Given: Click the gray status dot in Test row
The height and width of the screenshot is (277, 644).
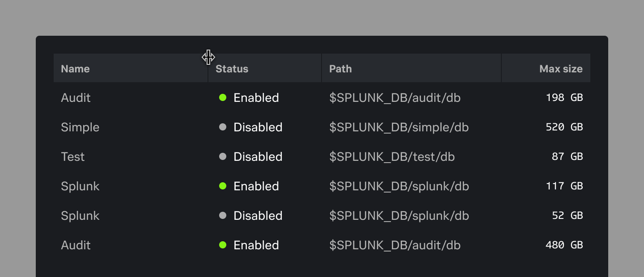Looking at the screenshot, I should [223, 156].
